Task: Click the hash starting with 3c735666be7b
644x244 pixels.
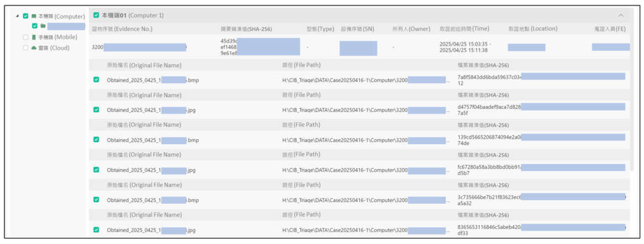Action: [x=489, y=197]
